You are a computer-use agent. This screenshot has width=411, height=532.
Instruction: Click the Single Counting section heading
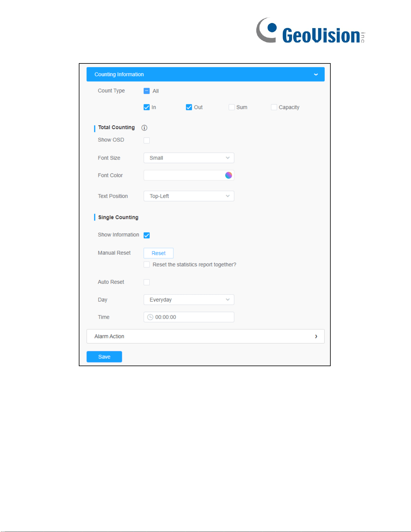pyautogui.click(x=118, y=217)
